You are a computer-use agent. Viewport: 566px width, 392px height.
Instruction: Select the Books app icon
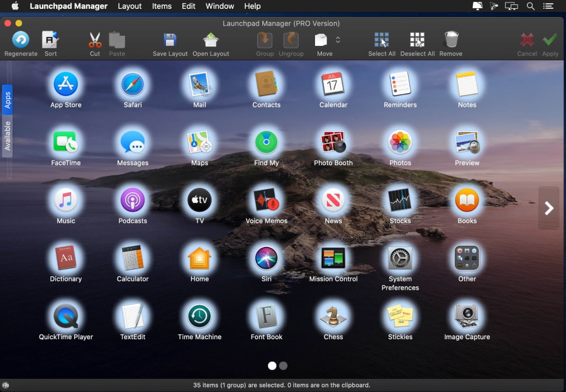[x=467, y=200]
